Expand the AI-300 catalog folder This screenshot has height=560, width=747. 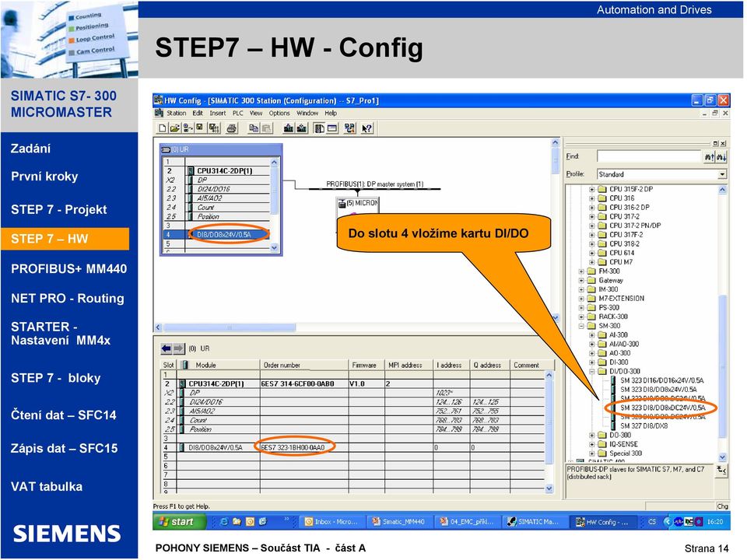pos(592,335)
